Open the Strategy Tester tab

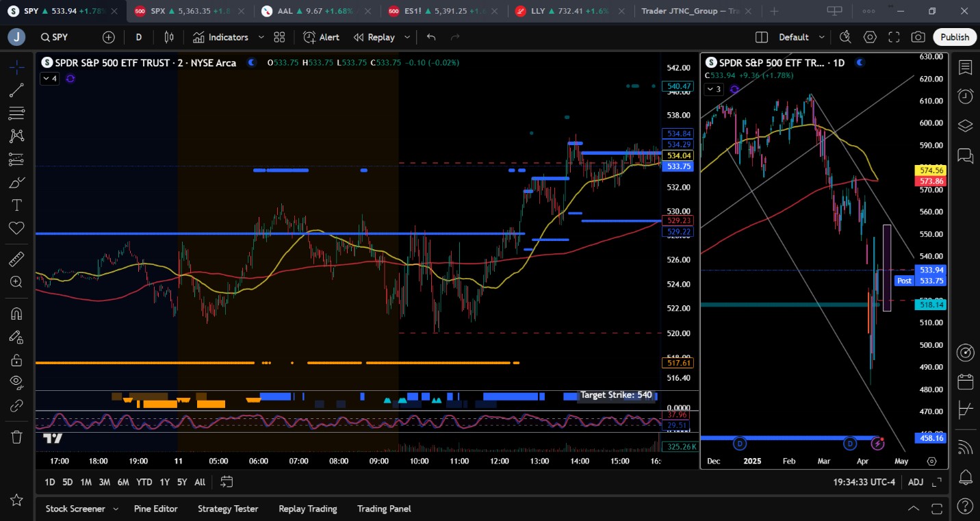pyautogui.click(x=228, y=509)
